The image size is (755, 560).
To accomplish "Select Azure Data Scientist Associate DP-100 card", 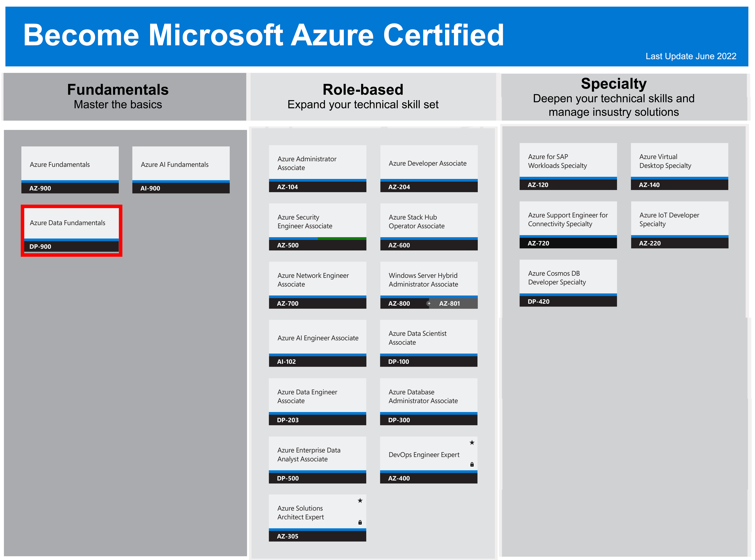I will click(x=429, y=343).
